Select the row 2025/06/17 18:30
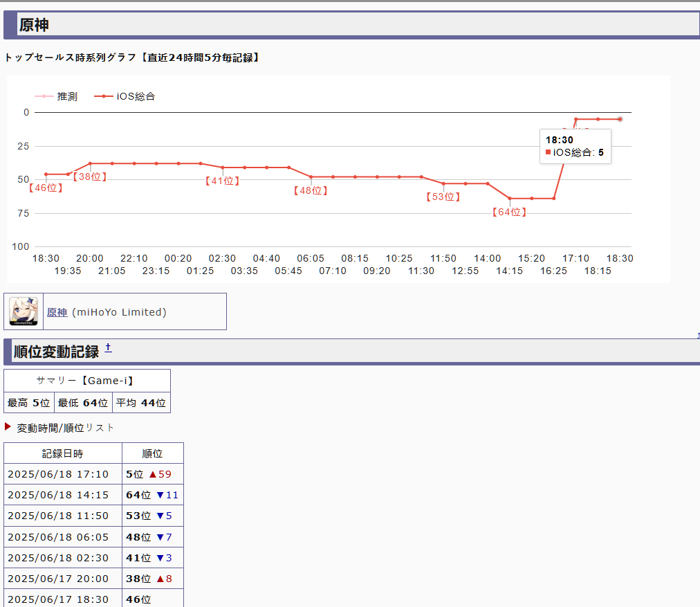The height and width of the screenshot is (607, 700). pos(94,599)
